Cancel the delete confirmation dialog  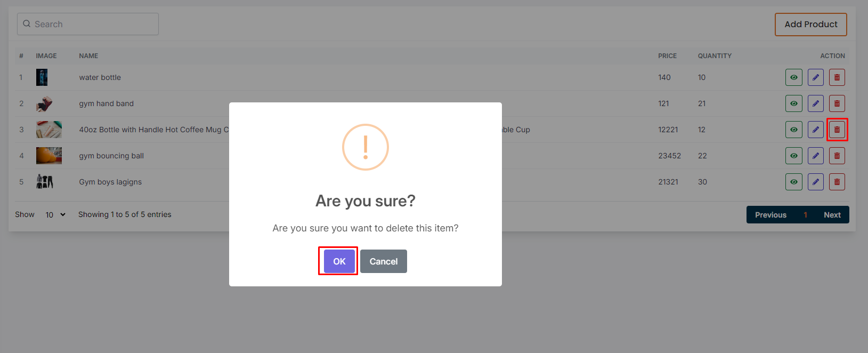383,261
